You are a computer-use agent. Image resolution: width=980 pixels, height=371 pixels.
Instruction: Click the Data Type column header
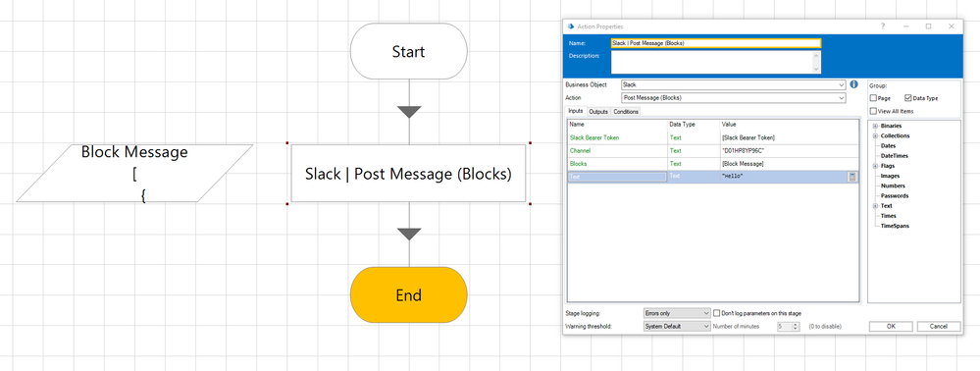pos(694,125)
